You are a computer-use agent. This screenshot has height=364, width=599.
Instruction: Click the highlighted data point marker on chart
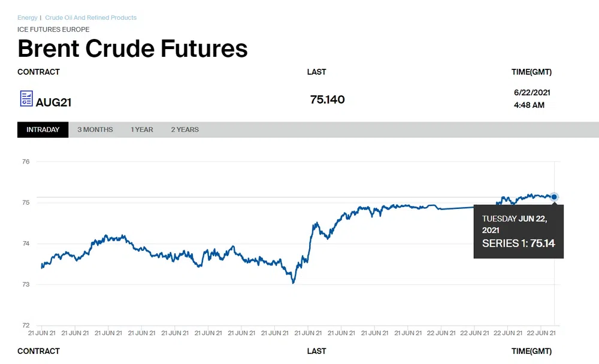554,197
